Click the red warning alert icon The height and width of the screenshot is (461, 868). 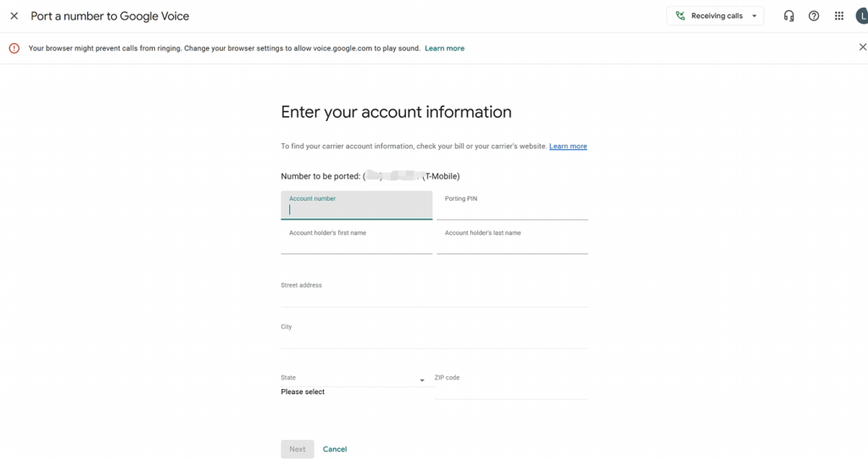click(x=14, y=48)
